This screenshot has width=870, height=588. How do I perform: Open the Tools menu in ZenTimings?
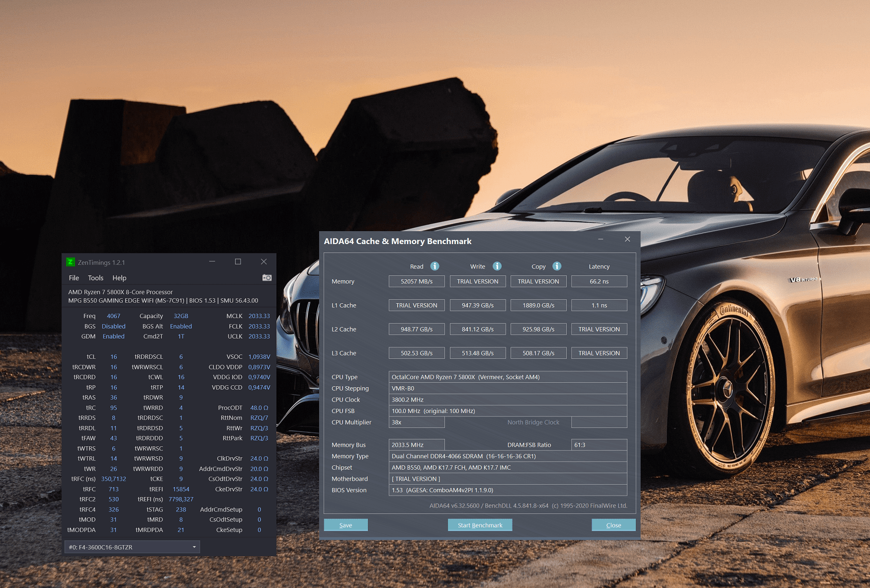(95, 278)
